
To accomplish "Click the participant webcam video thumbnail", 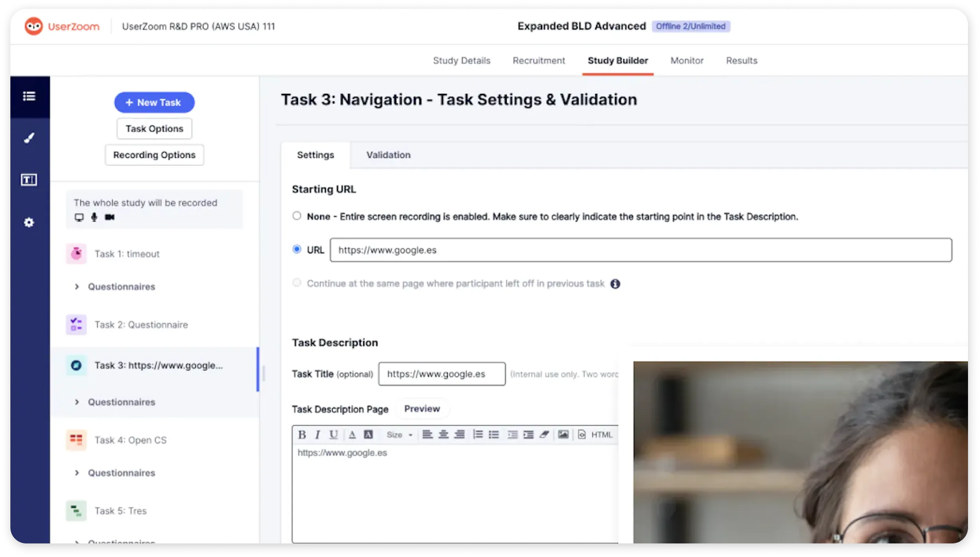I will (x=800, y=452).
